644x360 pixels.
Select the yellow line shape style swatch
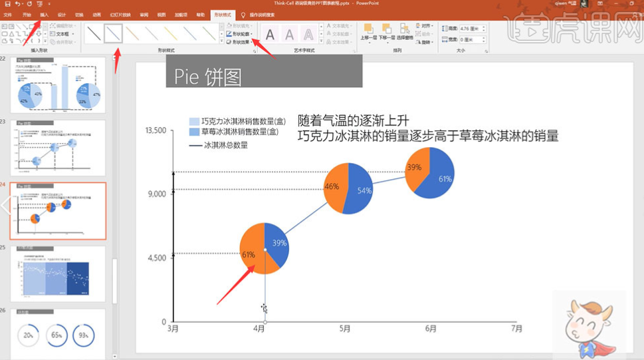tap(171, 33)
